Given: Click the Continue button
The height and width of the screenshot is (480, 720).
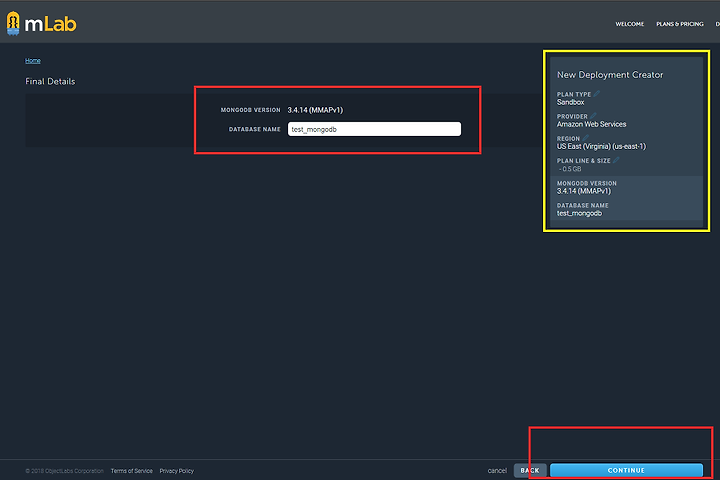Looking at the screenshot, I should click(x=626, y=470).
